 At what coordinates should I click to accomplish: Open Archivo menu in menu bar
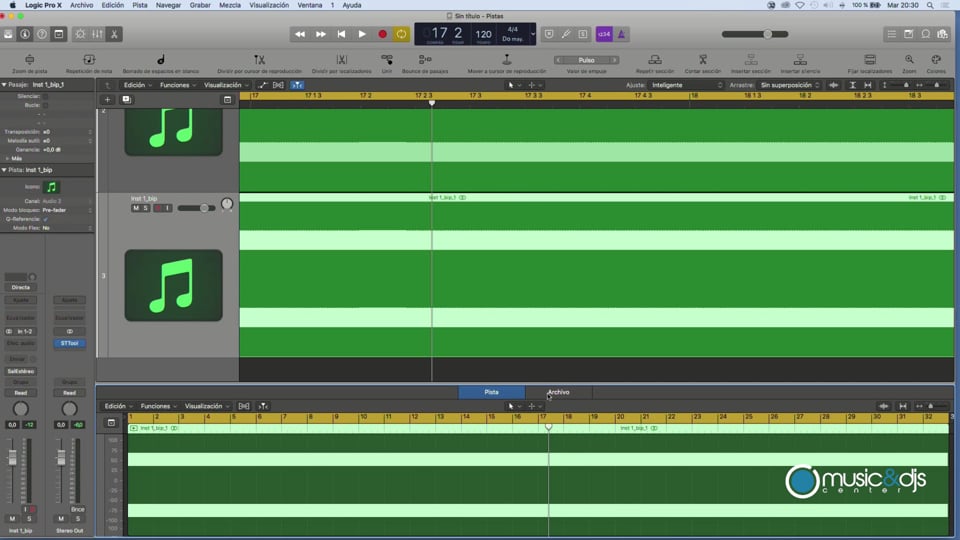tap(81, 5)
